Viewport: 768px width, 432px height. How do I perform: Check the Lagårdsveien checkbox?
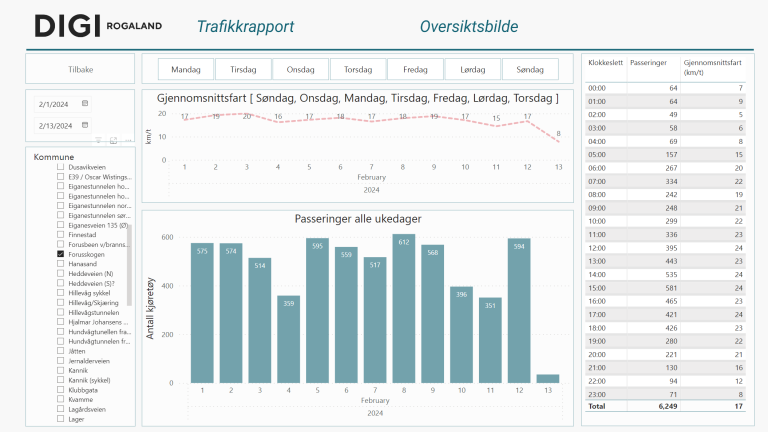tap(60, 409)
